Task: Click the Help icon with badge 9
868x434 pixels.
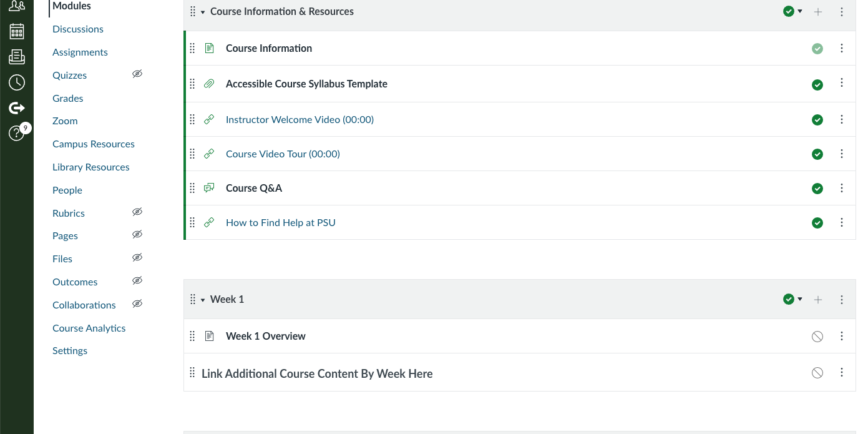Action: click(x=17, y=133)
